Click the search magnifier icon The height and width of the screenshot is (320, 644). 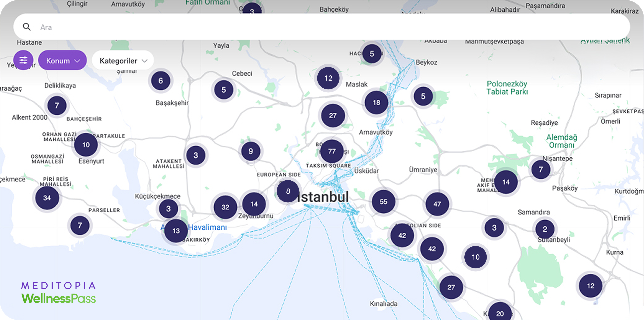tap(27, 27)
